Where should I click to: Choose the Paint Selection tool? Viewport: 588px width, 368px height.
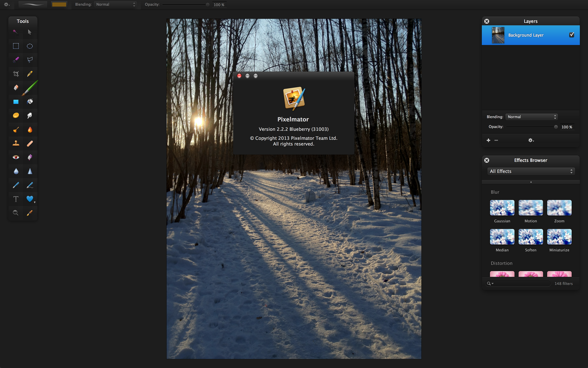[16, 60]
